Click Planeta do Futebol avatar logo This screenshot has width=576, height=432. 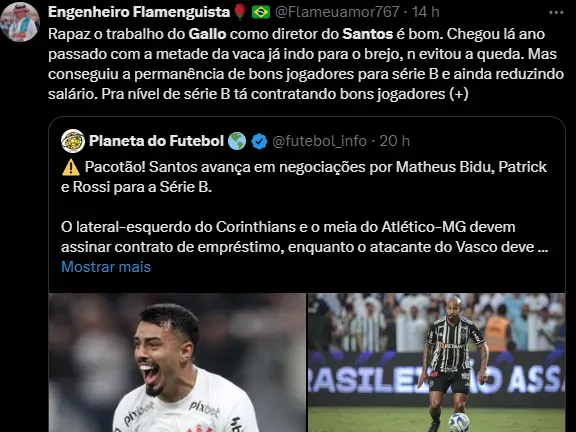[x=73, y=141]
